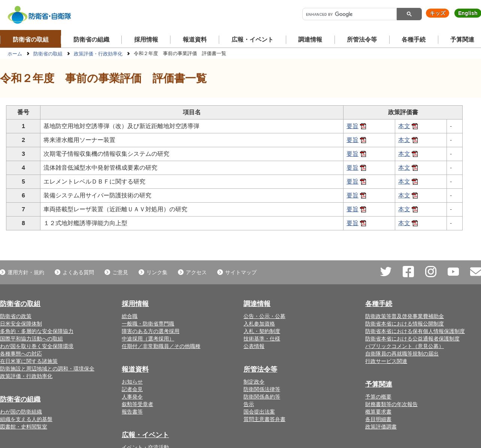This screenshot has height=448, width=481.
Task: Go to 政策評価・行政効率化 breadcrumb link
Action: (x=98, y=54)
